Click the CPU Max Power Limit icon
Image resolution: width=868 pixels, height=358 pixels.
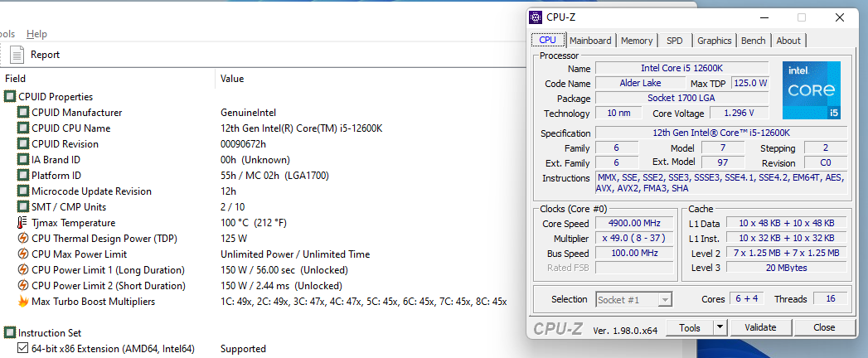[22, 254]
